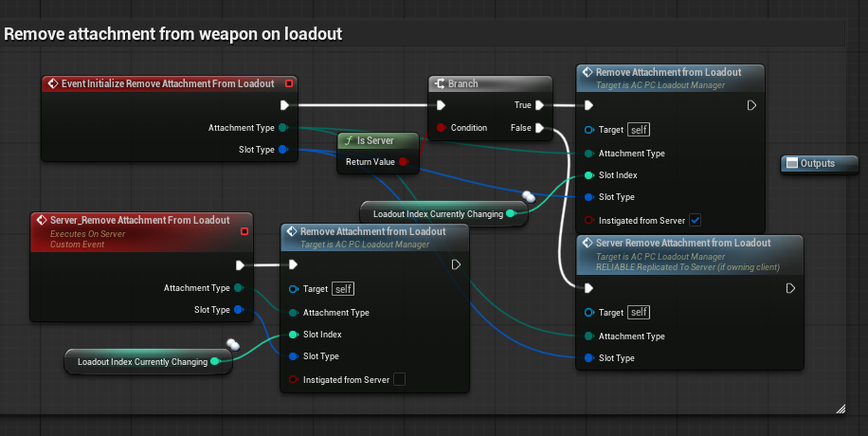Screen dimensions: 868x436
Task: Click Slot Type output pin on Event Initialize node
Action: pyautogui.click(x=282, y=149)
